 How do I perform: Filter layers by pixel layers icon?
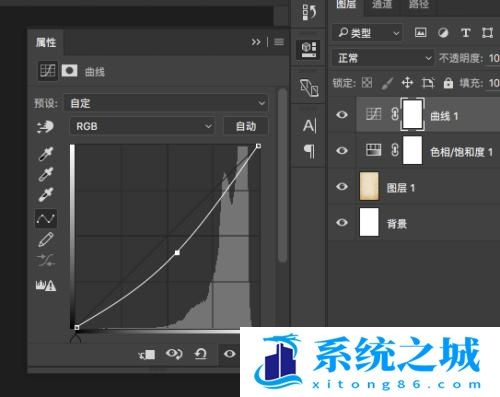click(420, 32)
